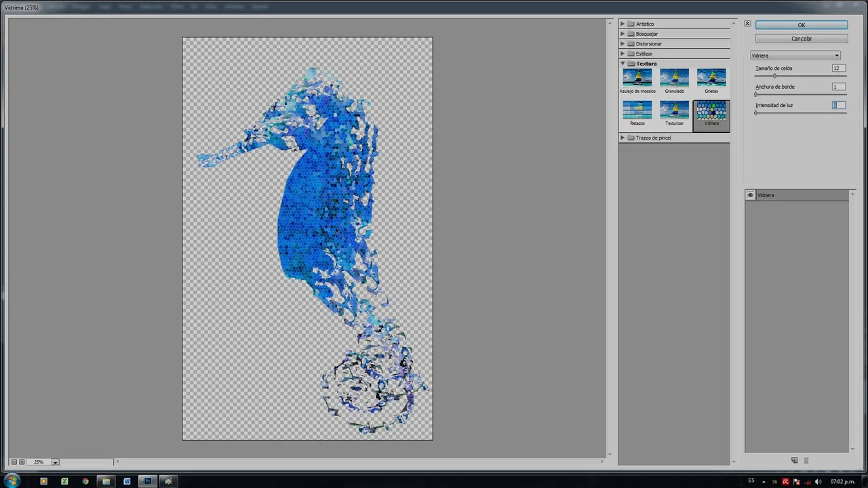Click scroll-down arrow of filter list scrollbar
Viewport: 868px width, 488px height.
click(734, 462)
